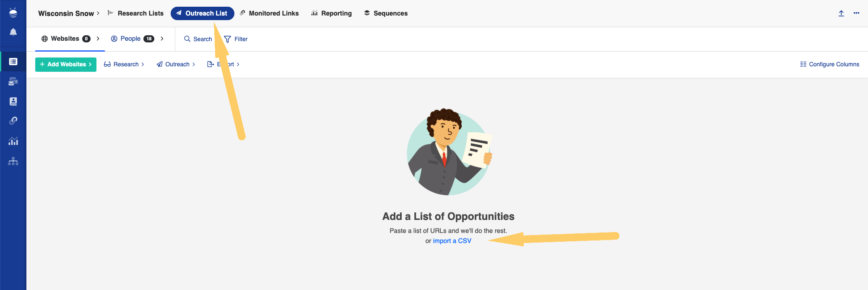Open the sitemap hierarchy sidebar icon
Screen dimensions: 868x290
[13, 161]
